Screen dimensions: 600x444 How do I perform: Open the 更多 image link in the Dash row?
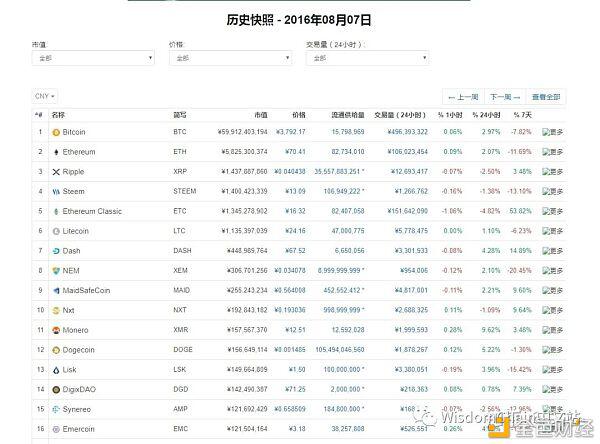pos(553,251)
